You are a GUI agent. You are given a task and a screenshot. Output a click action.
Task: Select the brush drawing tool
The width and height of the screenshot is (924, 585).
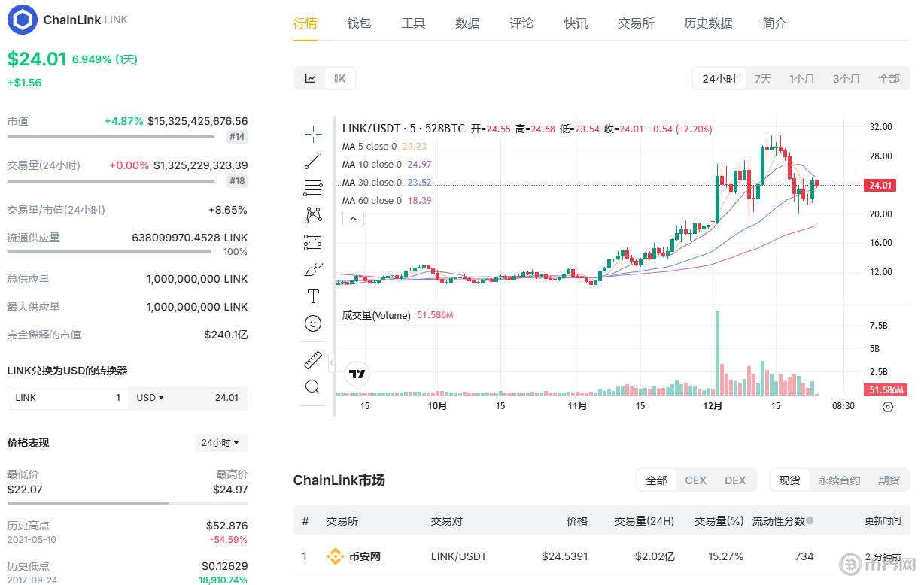(x=313, y=269)
